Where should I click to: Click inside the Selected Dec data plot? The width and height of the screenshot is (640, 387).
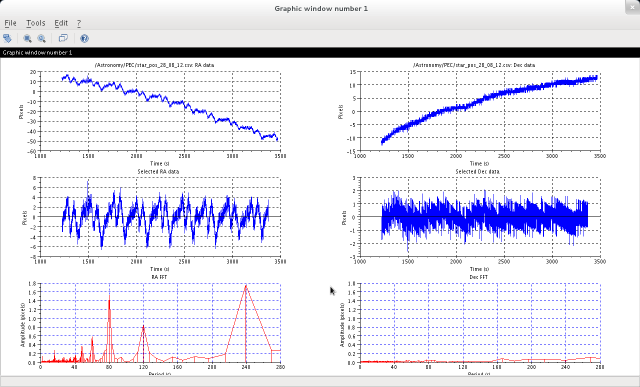480,217
